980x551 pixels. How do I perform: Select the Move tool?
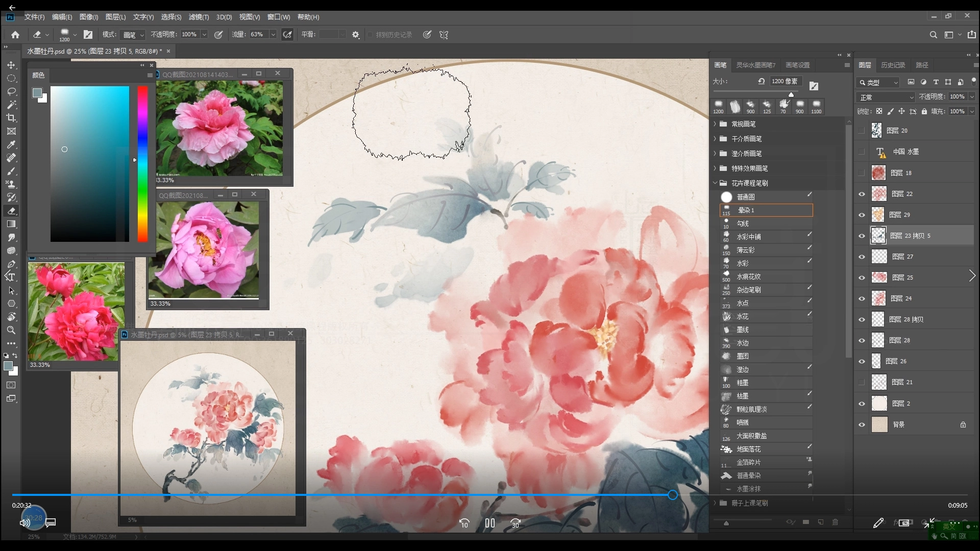click(11, 65)
